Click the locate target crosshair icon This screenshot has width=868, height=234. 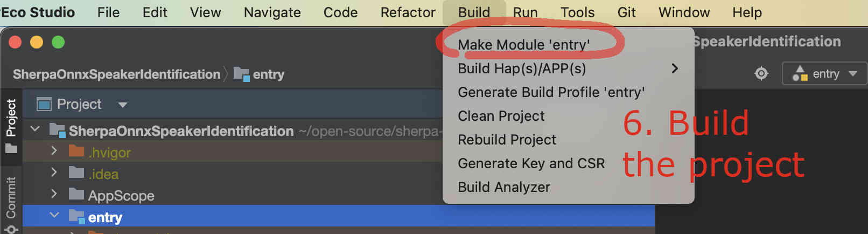click(x=761, y=73)
